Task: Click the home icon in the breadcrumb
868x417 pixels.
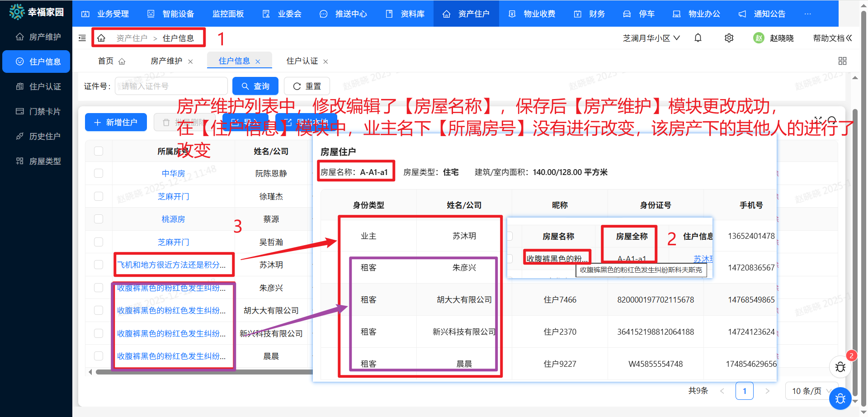Action: tap(101, 38)
